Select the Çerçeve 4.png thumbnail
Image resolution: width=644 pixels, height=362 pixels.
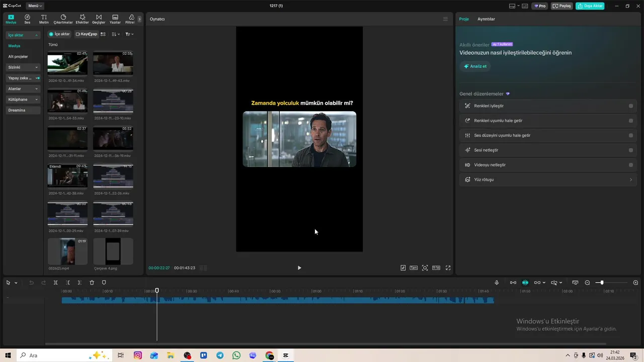point(113,251)
